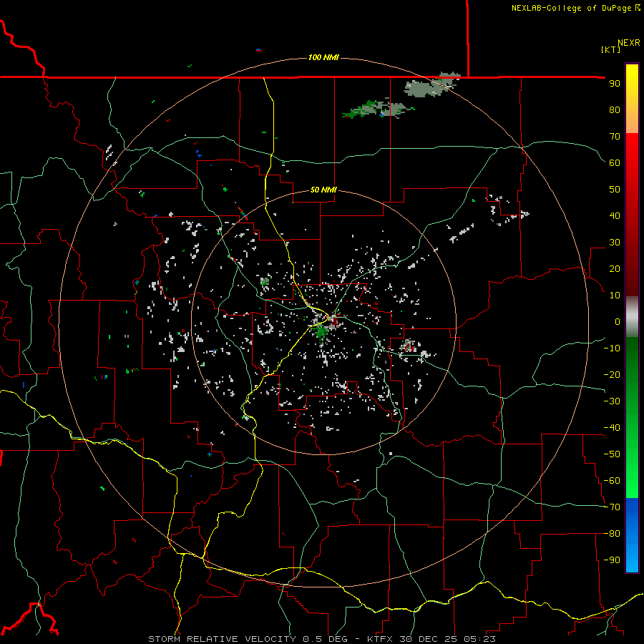
Task: Pick the red outbound segment of velocity scale
Action: point(632,215)
